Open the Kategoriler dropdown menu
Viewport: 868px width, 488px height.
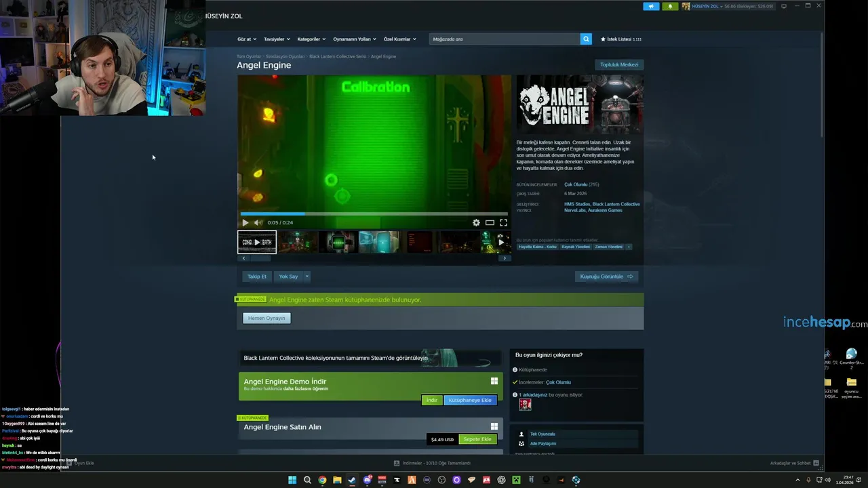point(311,39)
